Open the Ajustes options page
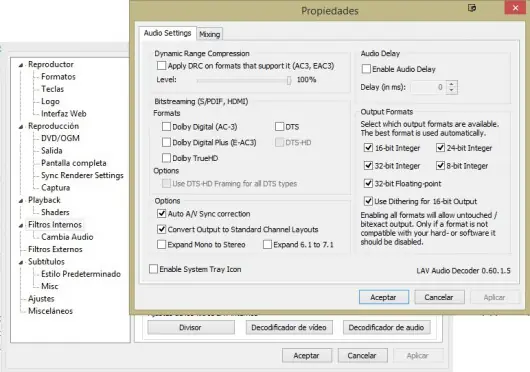Viewport: 530px width, 372px height. pos(41,299)
